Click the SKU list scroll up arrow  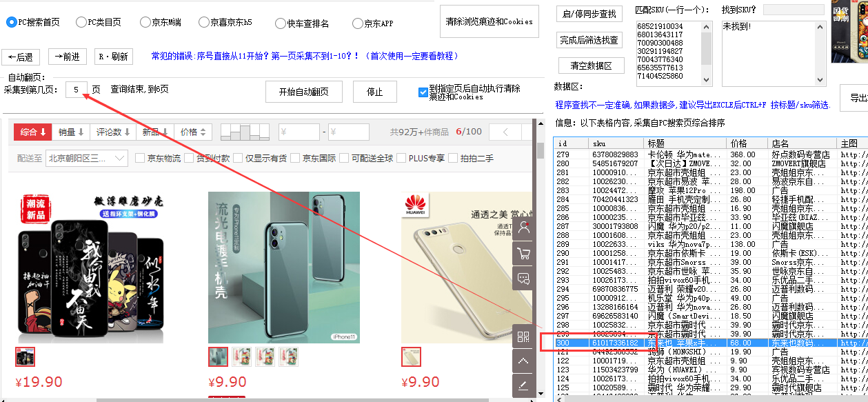707,26
